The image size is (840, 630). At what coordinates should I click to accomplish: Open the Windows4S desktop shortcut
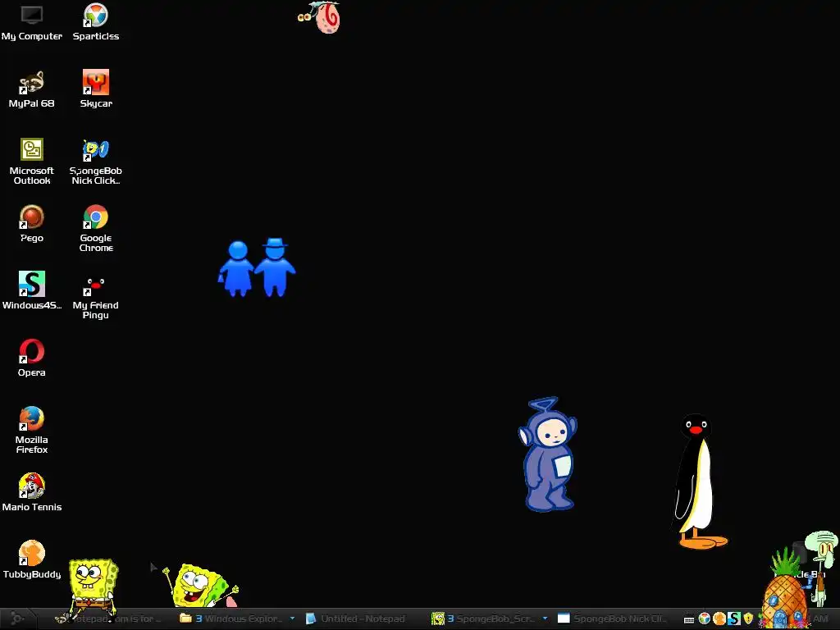32,291
